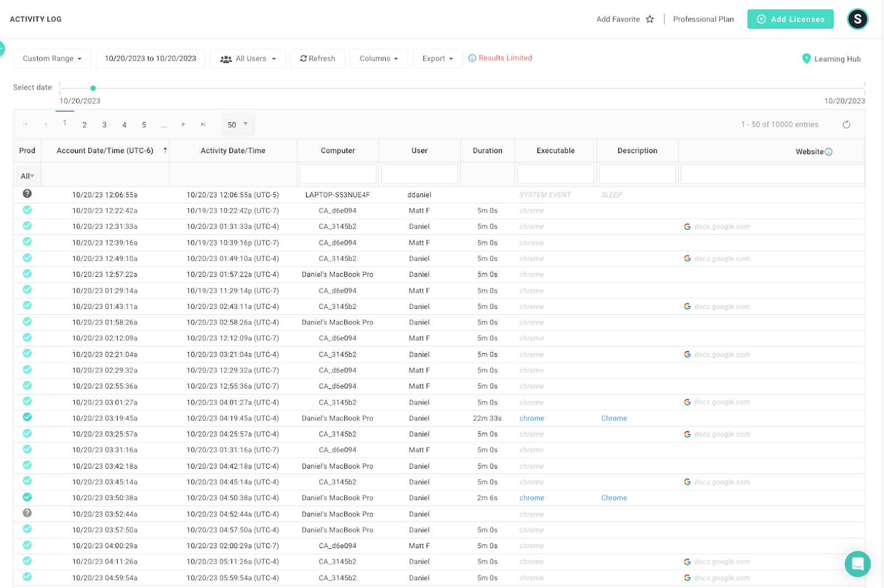The image size is (884, 588).
Task: Click the more pages ellipsis
Action: point(164,125)
